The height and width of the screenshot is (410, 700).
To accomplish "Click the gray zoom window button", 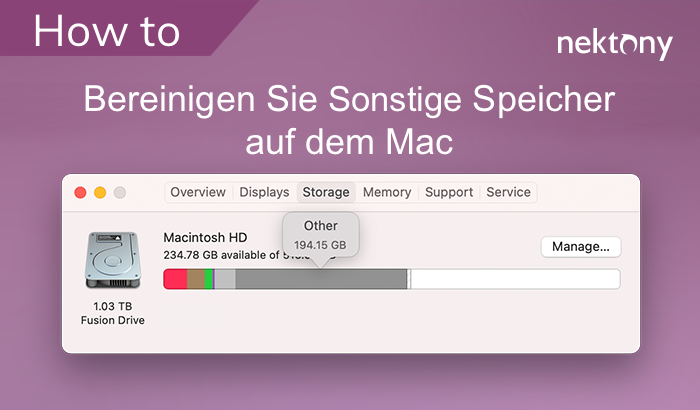I will (119, 192).
